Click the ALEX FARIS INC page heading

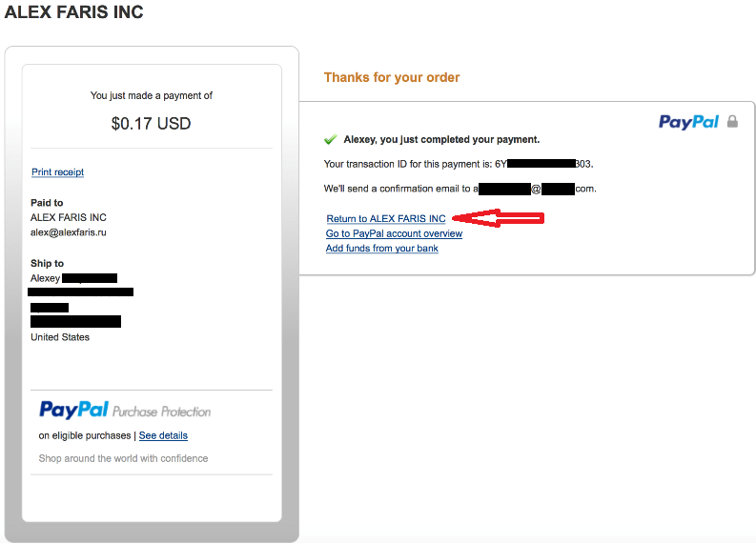73,12
